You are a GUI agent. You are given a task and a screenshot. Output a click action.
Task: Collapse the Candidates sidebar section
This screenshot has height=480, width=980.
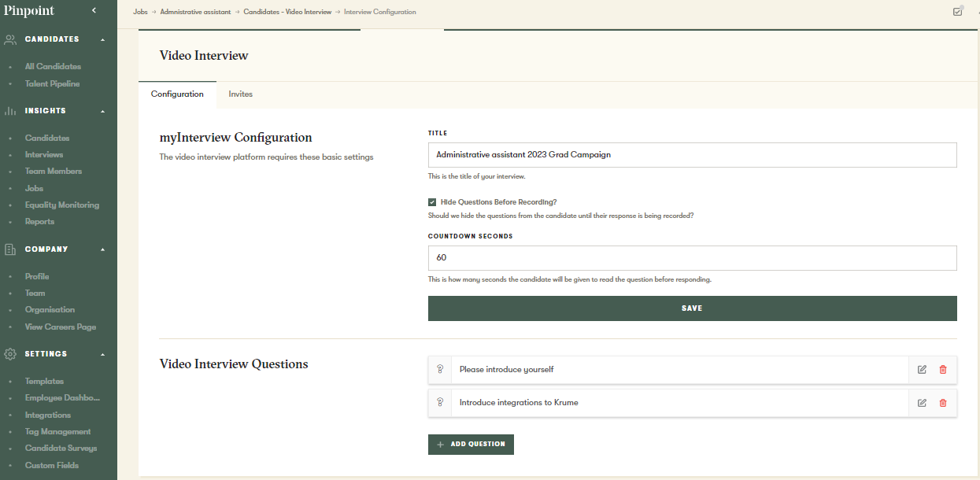pos(102,39)
